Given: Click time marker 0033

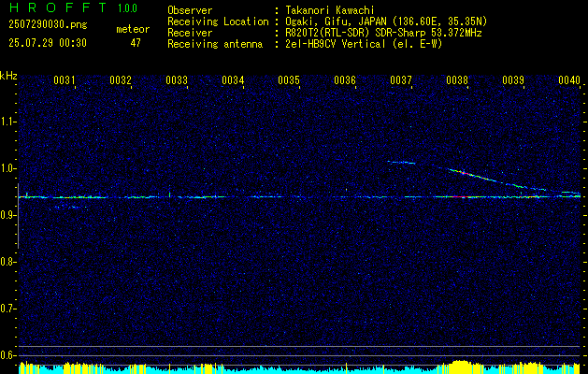Looking at the screenshot, I should point(177,80).
